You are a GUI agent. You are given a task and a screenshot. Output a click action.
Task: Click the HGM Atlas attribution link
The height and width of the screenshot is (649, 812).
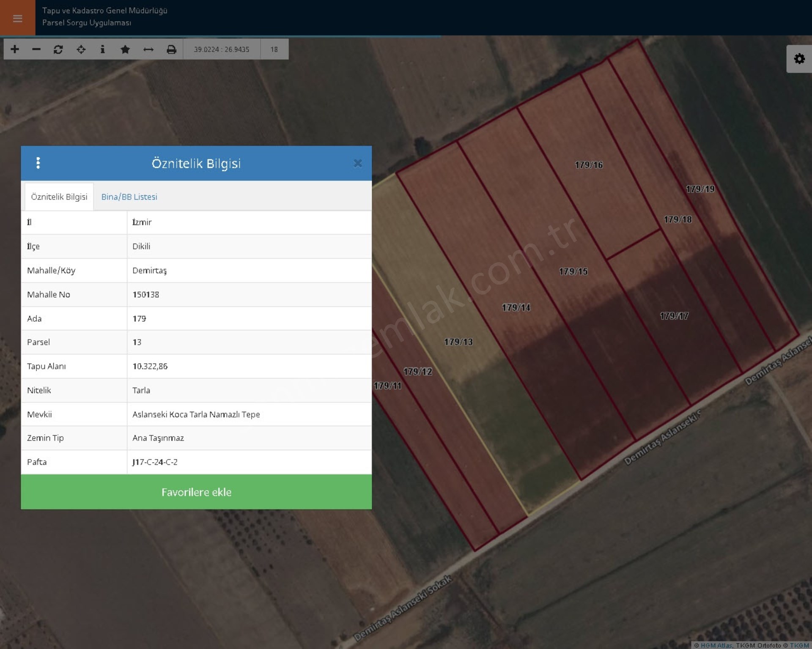point(716,645)
